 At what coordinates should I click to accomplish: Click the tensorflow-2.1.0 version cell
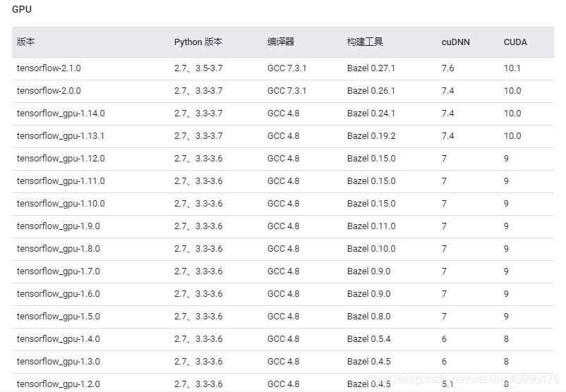[49, 68]
